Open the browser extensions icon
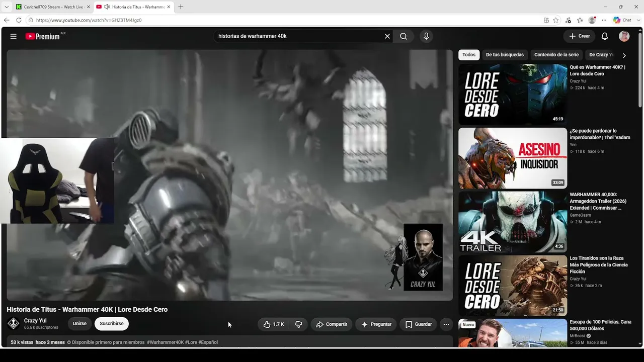The height and width of the screenshot is (362, 644). coord(568,20)
